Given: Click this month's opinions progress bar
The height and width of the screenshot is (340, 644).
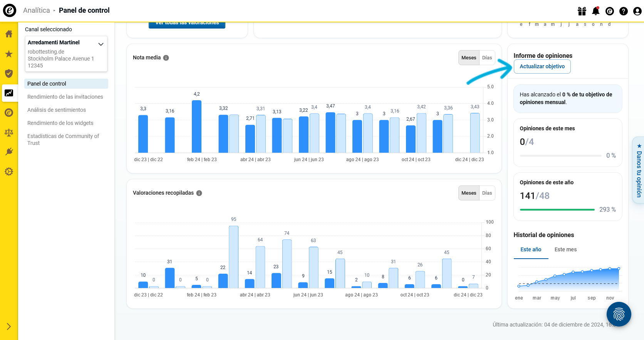Looking at the screenshot, I should pyautogui.click(x=560, y=156).
